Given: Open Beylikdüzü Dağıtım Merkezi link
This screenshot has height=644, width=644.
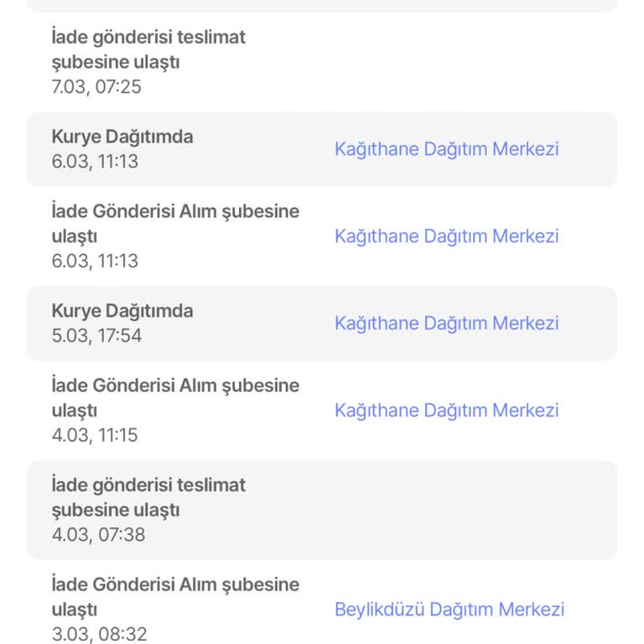Looking at the screenshot, I should [449, 610].
